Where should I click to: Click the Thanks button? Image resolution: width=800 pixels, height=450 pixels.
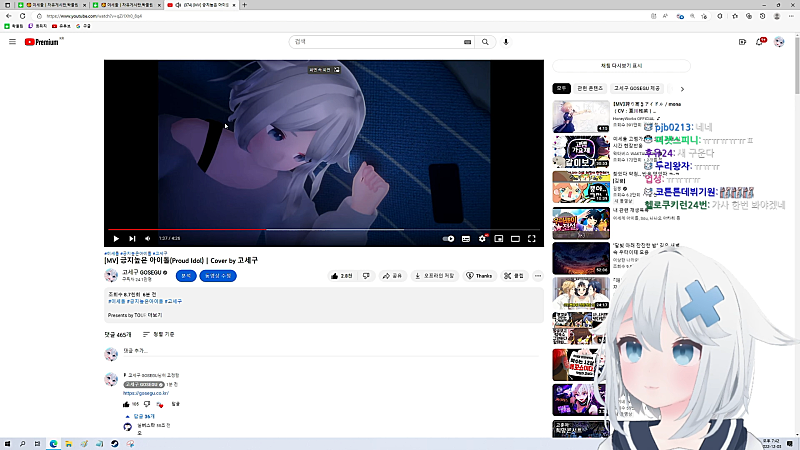click(479, 276)
